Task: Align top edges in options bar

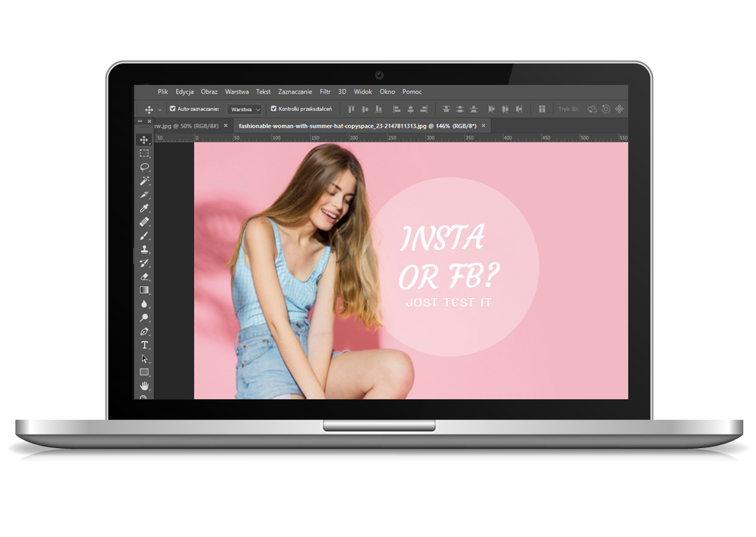Action: coord(351,109)
